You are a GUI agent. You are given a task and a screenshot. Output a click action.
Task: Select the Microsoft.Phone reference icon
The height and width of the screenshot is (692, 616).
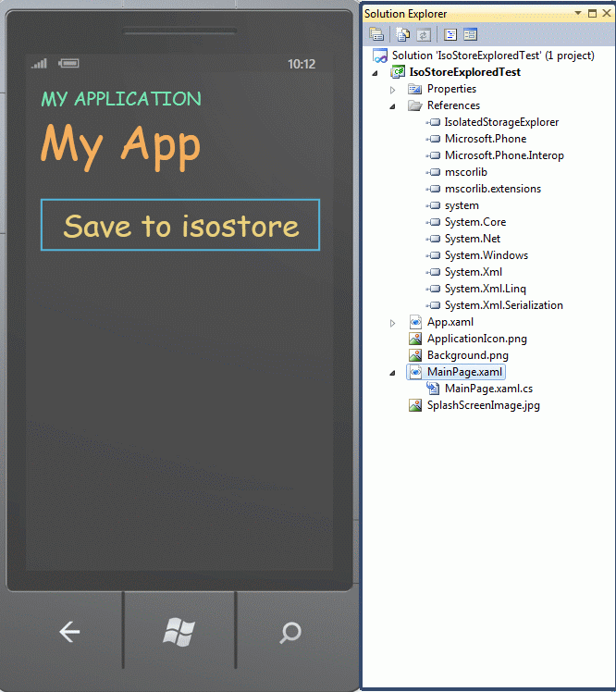433,139
